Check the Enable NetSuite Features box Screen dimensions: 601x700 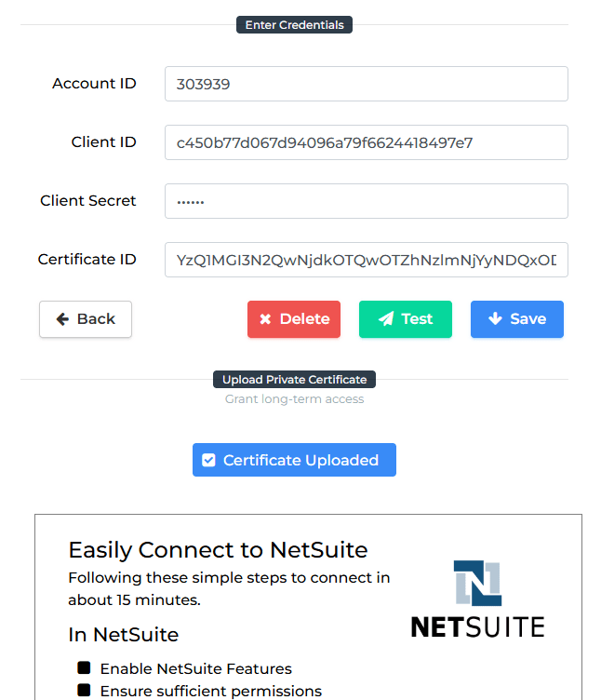click(84, 668)
